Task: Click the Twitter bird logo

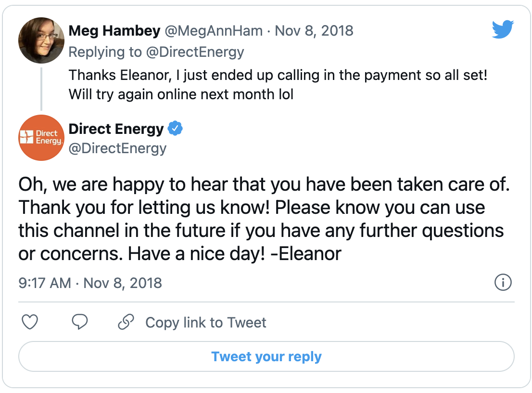Action: tap(503, 30)
